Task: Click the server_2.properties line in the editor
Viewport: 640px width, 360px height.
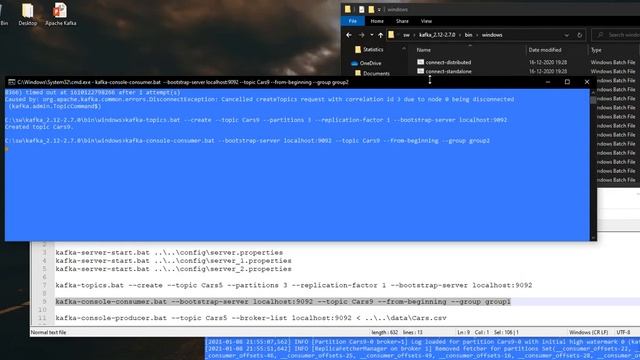Action: point(173,269)
